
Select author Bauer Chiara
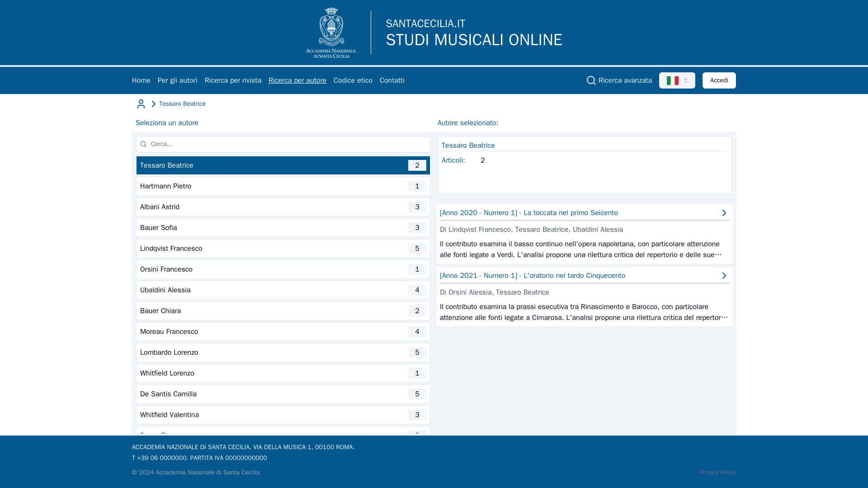283,311
